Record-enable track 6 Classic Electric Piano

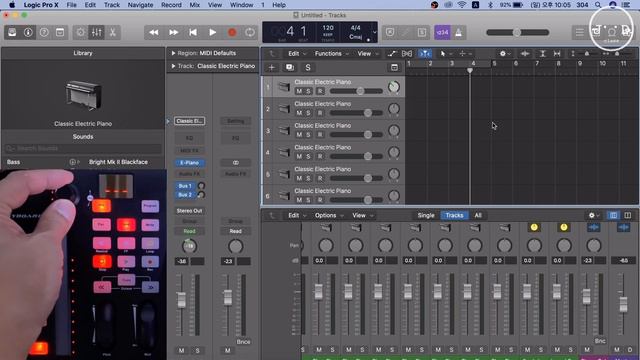(320, 200)
